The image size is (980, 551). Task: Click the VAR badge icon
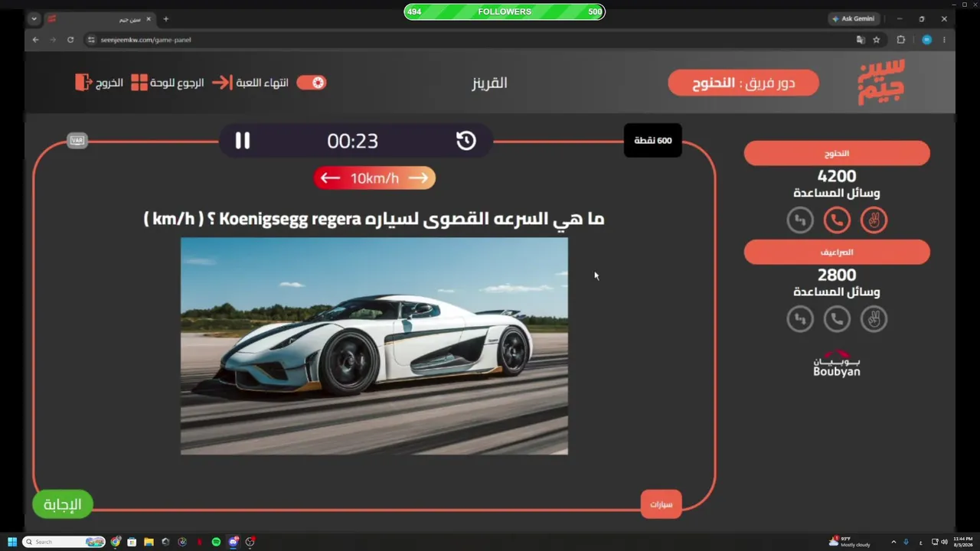click(x=77, y=140)
